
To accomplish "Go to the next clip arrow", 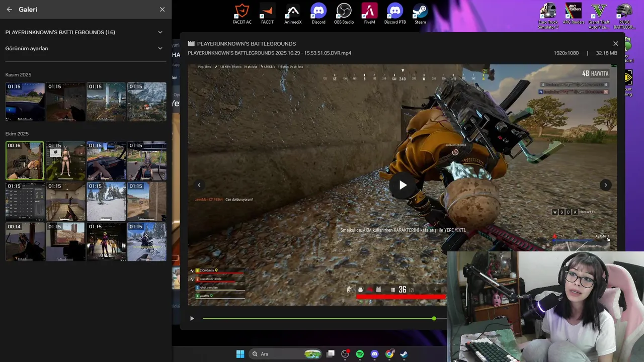I will 605,185.
